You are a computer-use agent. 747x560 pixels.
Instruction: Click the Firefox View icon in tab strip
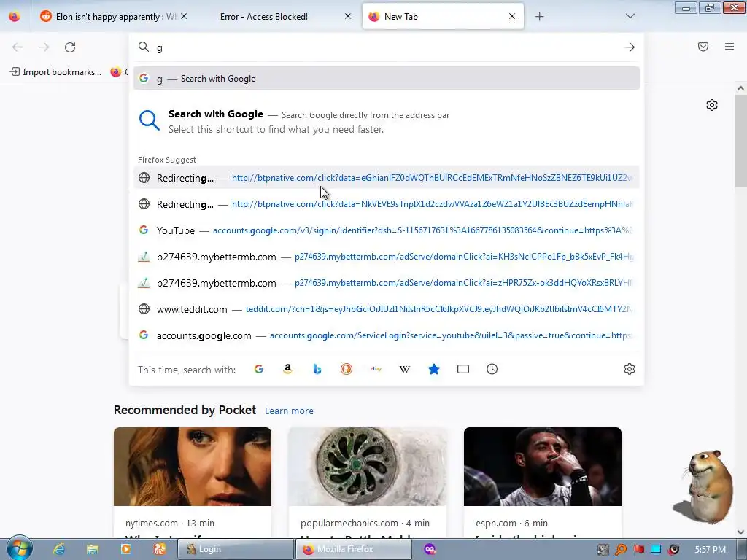point(15,17)
